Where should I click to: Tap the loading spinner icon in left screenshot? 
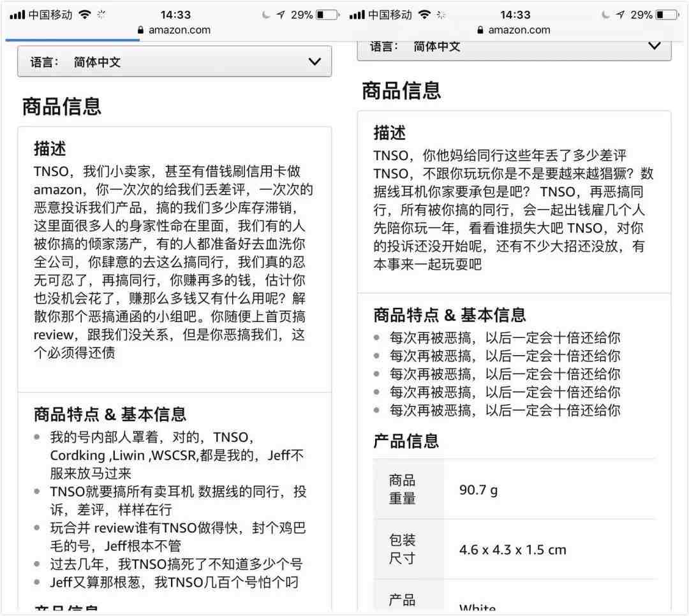click(101, 15)
